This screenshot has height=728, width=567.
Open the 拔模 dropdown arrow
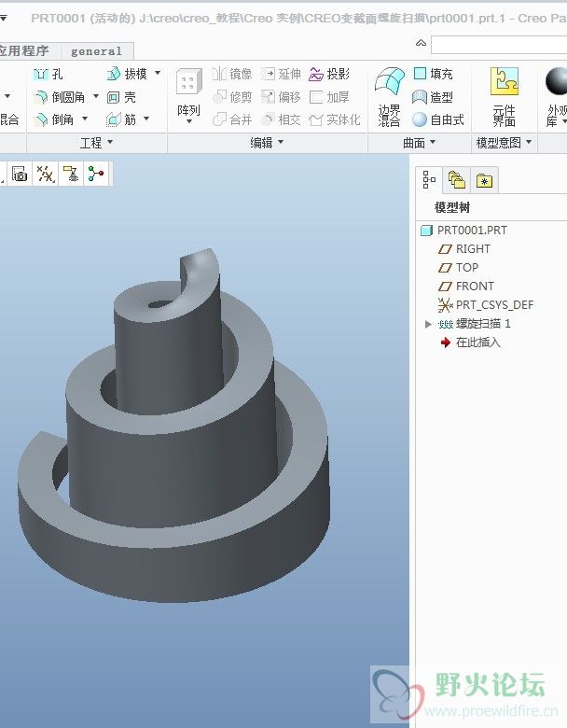[158, 73]
